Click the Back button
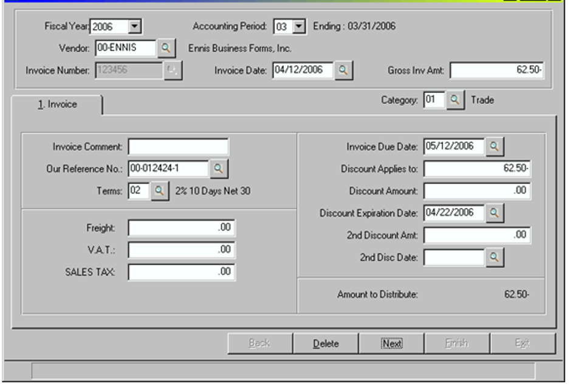This screenshot has width=570, height=392. (x=260, y=343)
